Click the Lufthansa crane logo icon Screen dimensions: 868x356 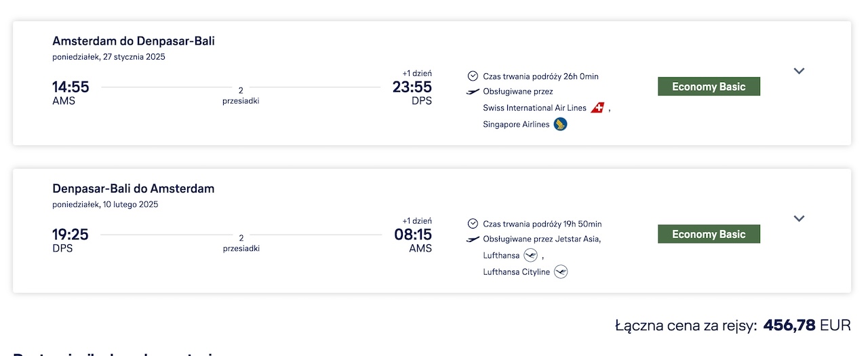[531, 256]
